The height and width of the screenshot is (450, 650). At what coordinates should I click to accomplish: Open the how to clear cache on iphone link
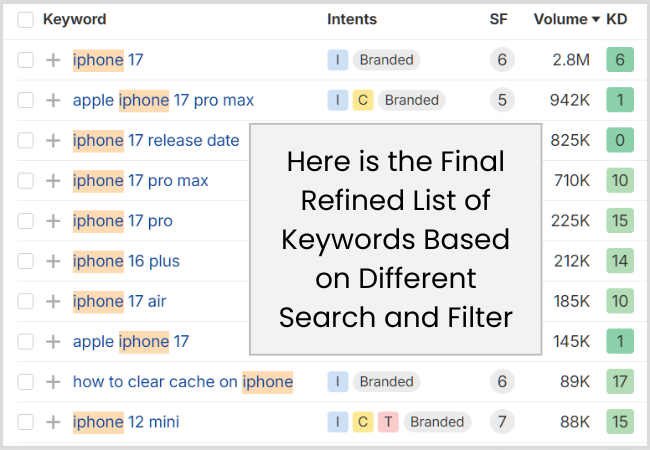(183, 382)
